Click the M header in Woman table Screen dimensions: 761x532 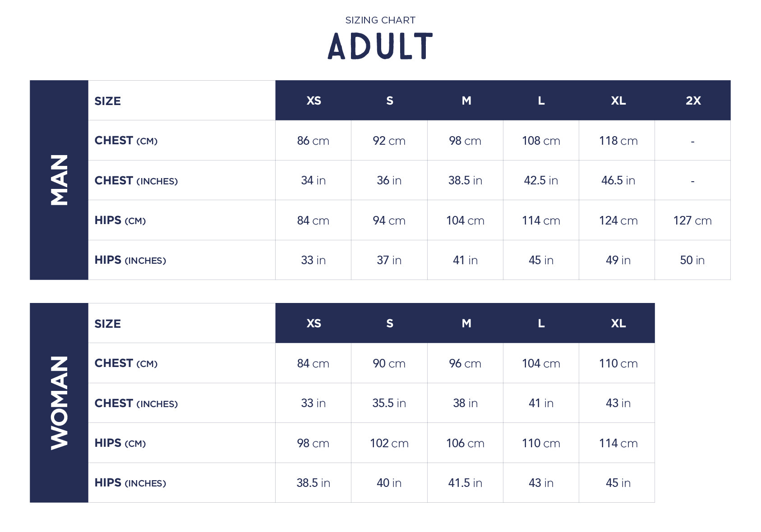tap(466, 323)
